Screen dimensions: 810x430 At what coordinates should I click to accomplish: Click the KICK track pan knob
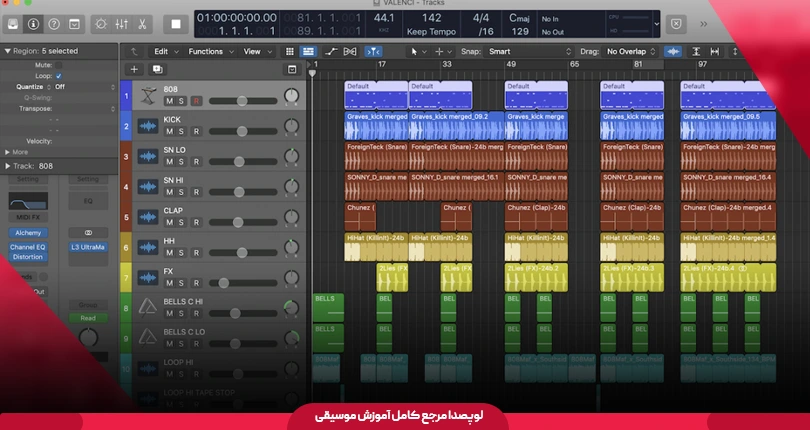(x=291, y=126)
